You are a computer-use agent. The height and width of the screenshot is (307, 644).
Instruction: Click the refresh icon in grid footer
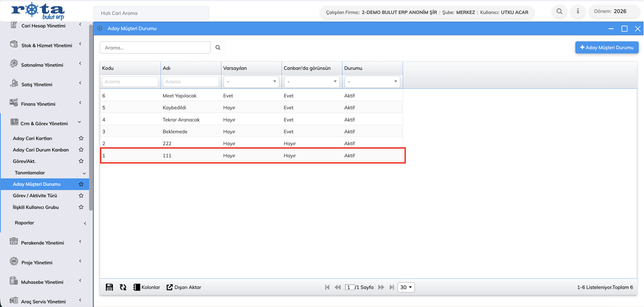point(123,287)
